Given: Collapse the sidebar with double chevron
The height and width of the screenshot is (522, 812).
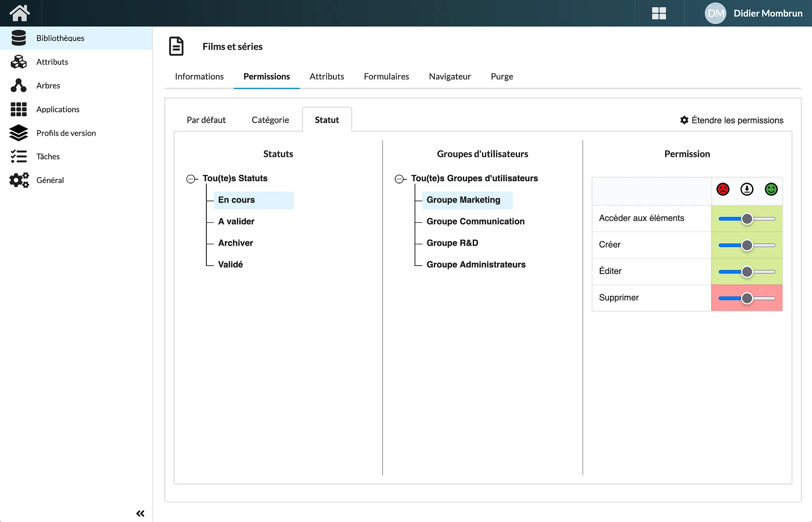Looking at the screenshot, I should pos(140,513).
